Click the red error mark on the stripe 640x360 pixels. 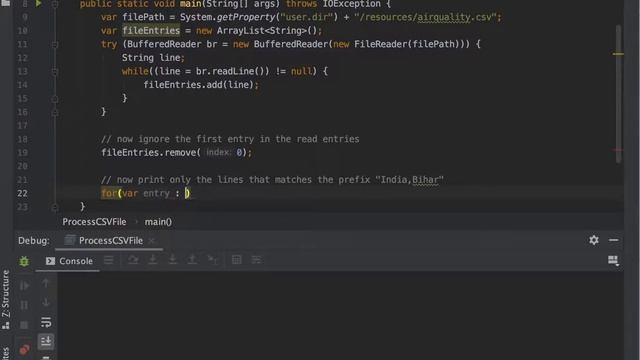618,150
